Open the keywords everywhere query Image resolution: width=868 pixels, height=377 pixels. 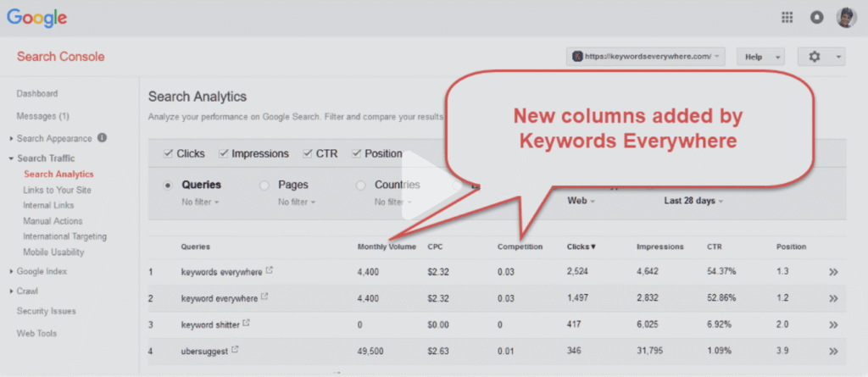(222, 272)
